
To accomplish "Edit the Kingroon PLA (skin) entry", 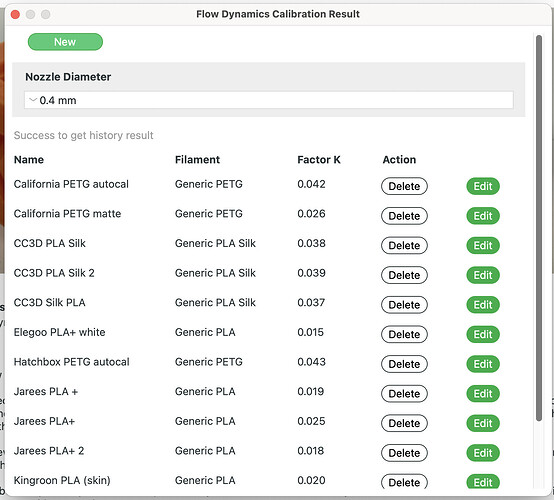I will (483, 482).
